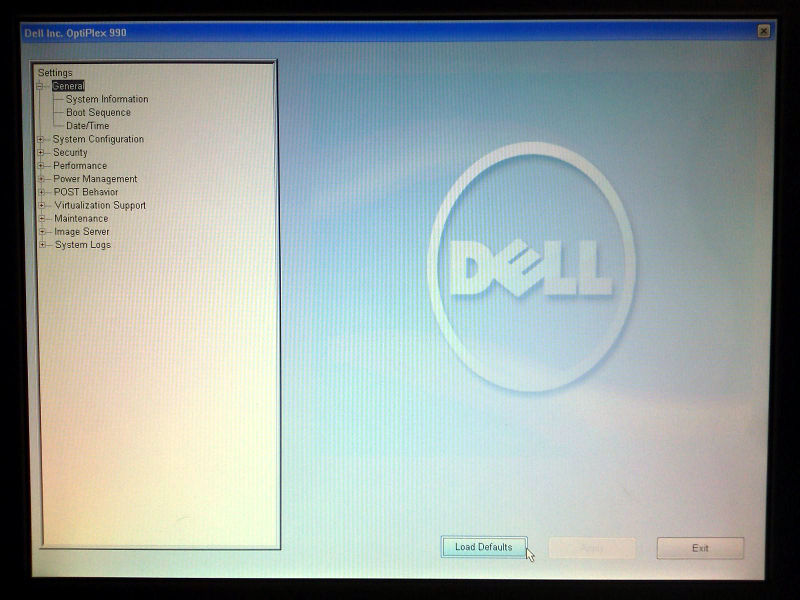Expand the Power Management section

42,179
